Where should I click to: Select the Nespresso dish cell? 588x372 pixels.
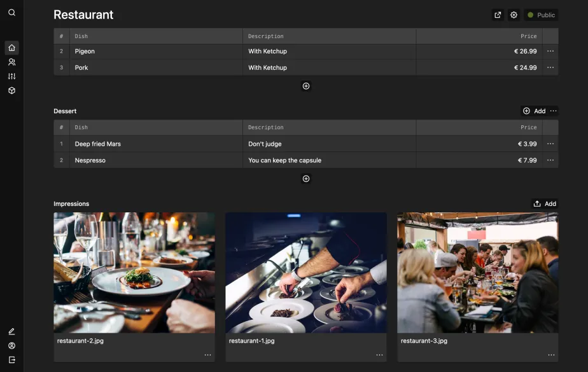coord(156,160)
